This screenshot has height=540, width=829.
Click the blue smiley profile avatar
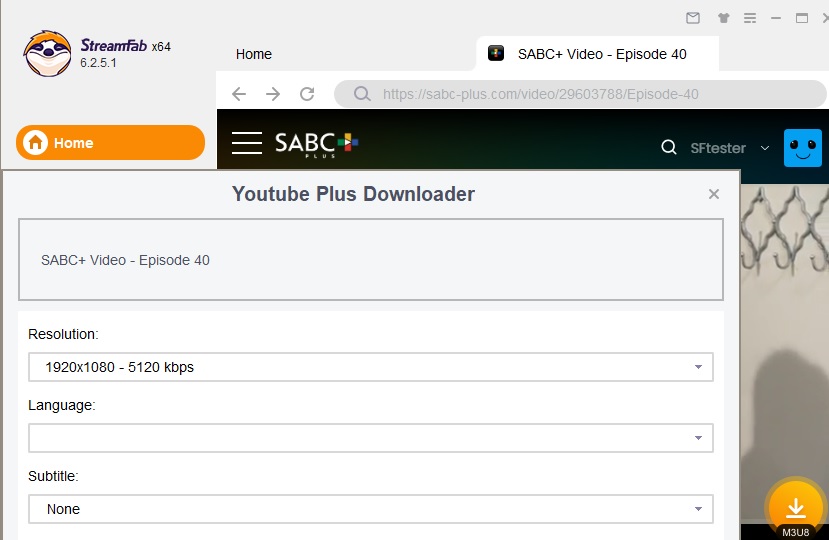[x=803, y=148]
